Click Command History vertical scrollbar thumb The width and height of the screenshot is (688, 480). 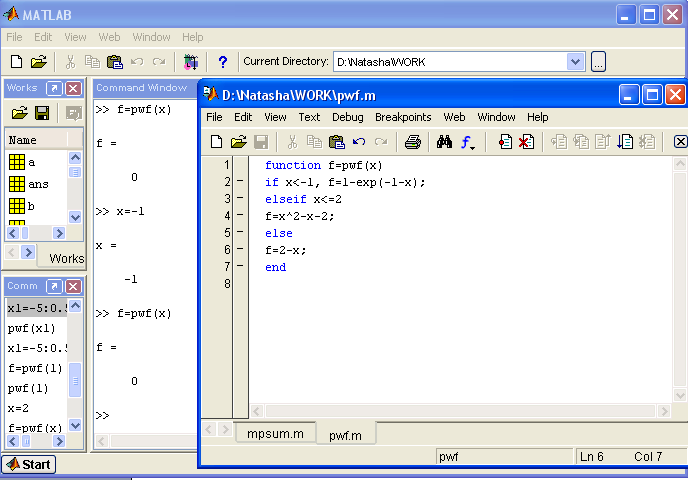pyautogui.click(x=75, y=380)
